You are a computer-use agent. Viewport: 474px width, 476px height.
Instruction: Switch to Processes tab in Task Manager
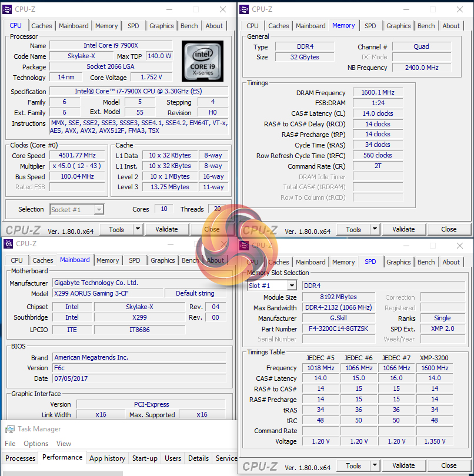pyautogui.click(x=21, y=458)
